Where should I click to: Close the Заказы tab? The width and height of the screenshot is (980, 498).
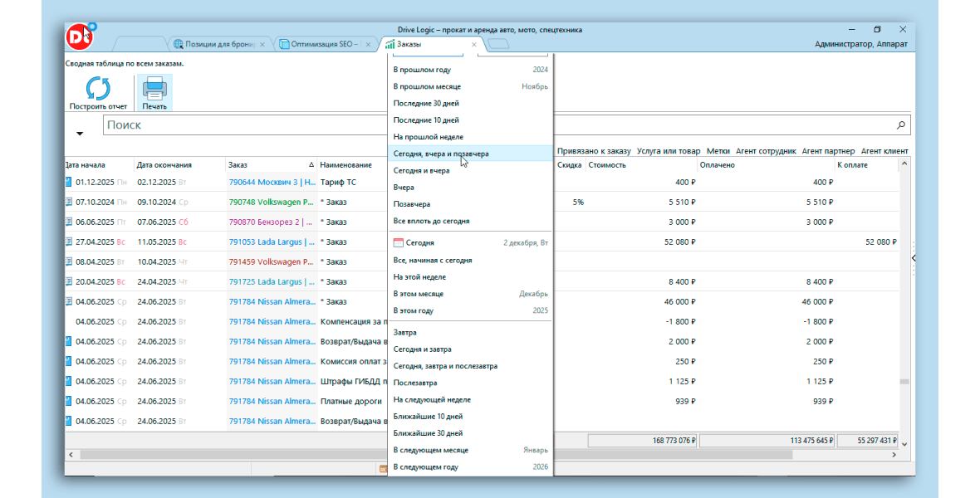click(474, 44)
